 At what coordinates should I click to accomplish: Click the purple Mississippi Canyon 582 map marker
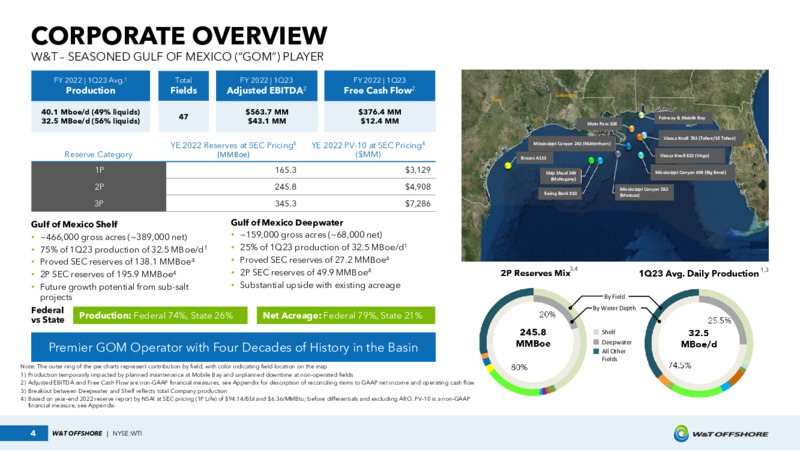tap(618, 154)
